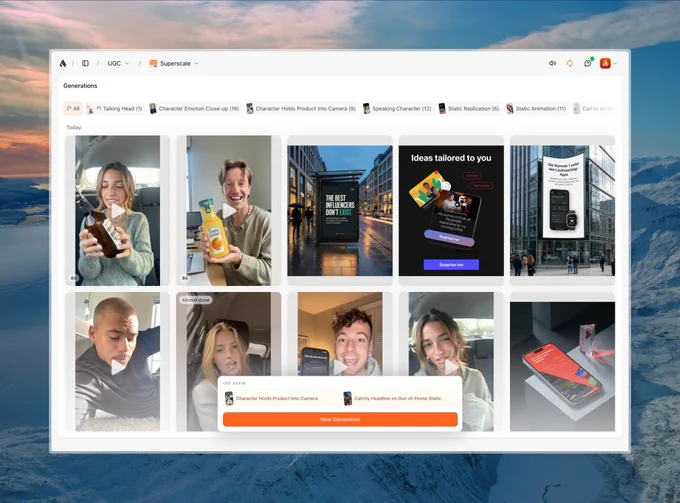Click the Generations heading

point(80,86)
